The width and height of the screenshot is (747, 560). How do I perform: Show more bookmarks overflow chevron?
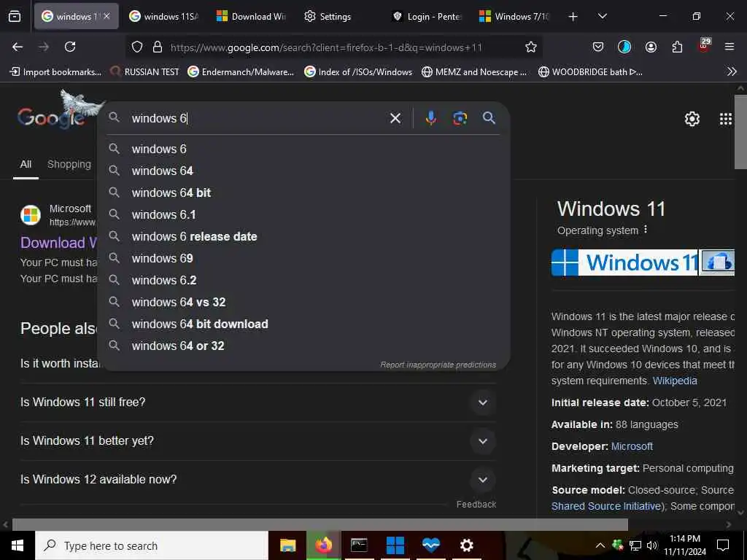pyautogui.click(x=732, y=72)
